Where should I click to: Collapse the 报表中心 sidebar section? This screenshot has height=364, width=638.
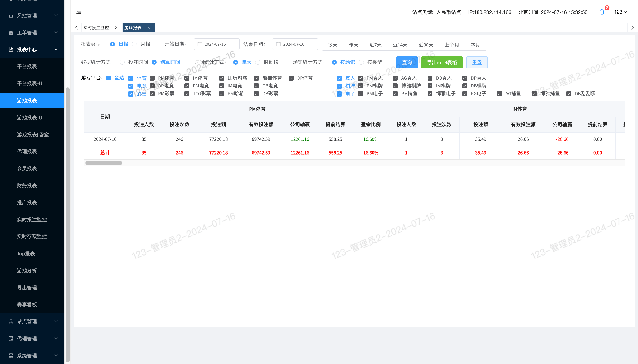coord(32,50)
